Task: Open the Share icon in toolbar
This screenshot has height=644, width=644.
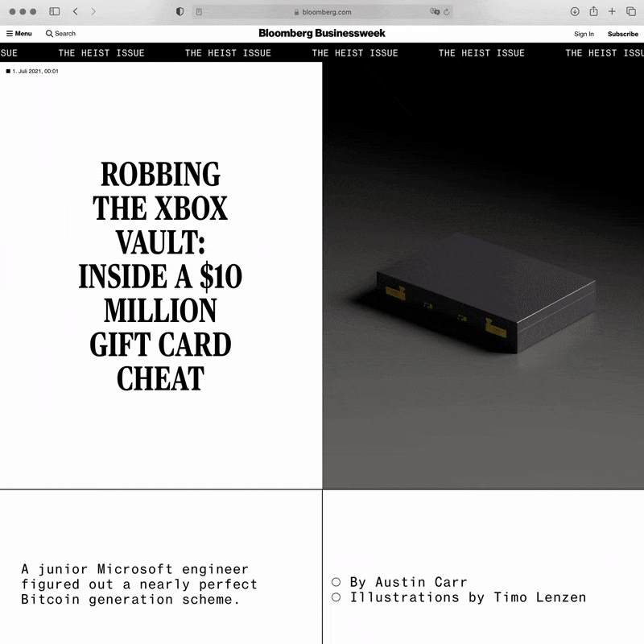Action: pos(593,11)
